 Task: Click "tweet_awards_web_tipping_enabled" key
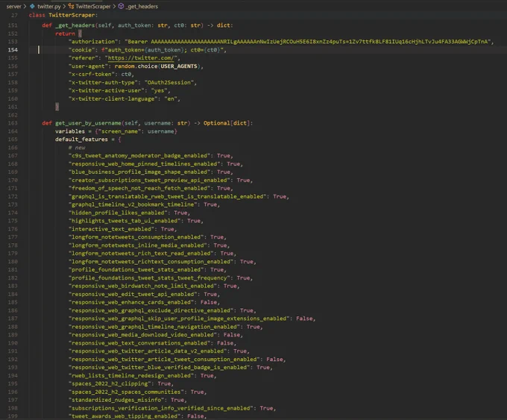click(x=125, y=416)
